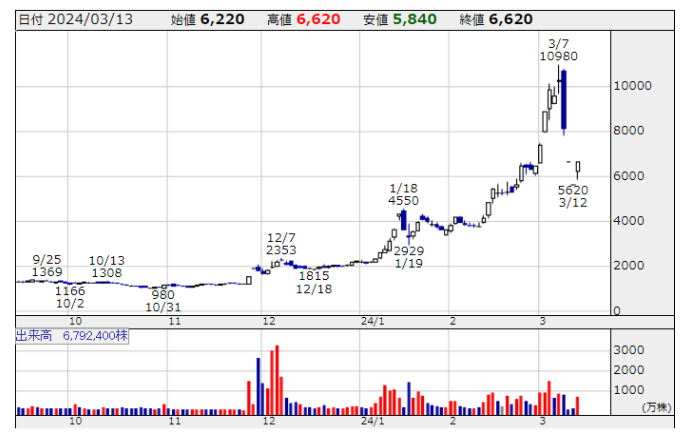Select the 12/7 high marker 2353

tap(282, 250)
